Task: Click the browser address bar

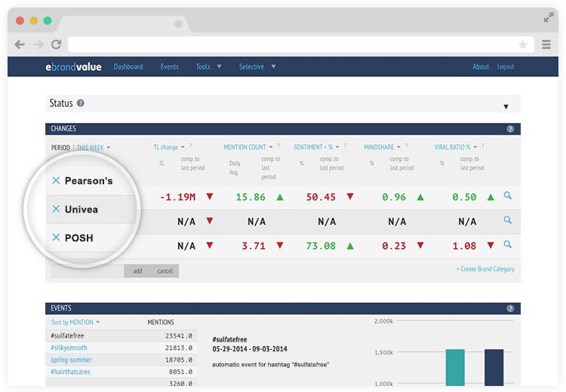Action: (301, 44)
